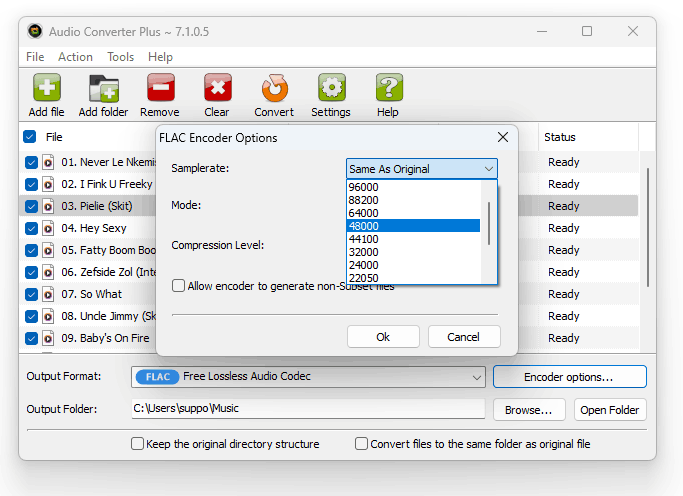Click the file icon of 03. Pielie (Skit)
Screen dimensions: 683x496
[48, 206]
